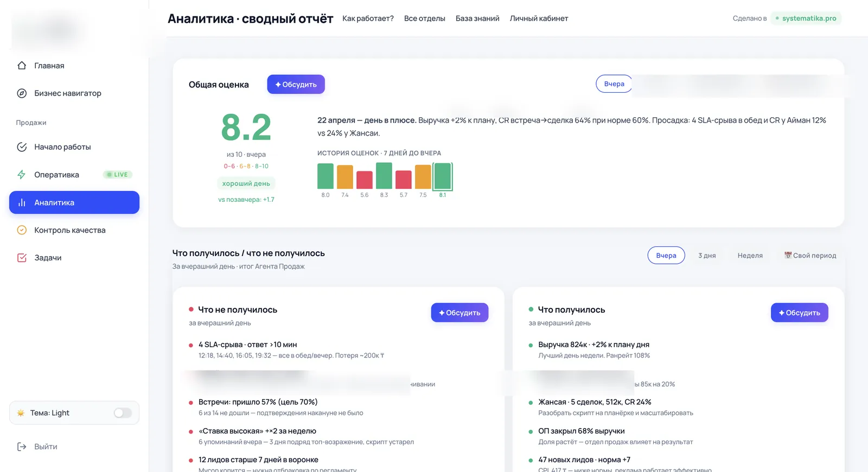Click the Оперативка lightning icon
Screen dimensions: 868x472
tap(22, 175)
